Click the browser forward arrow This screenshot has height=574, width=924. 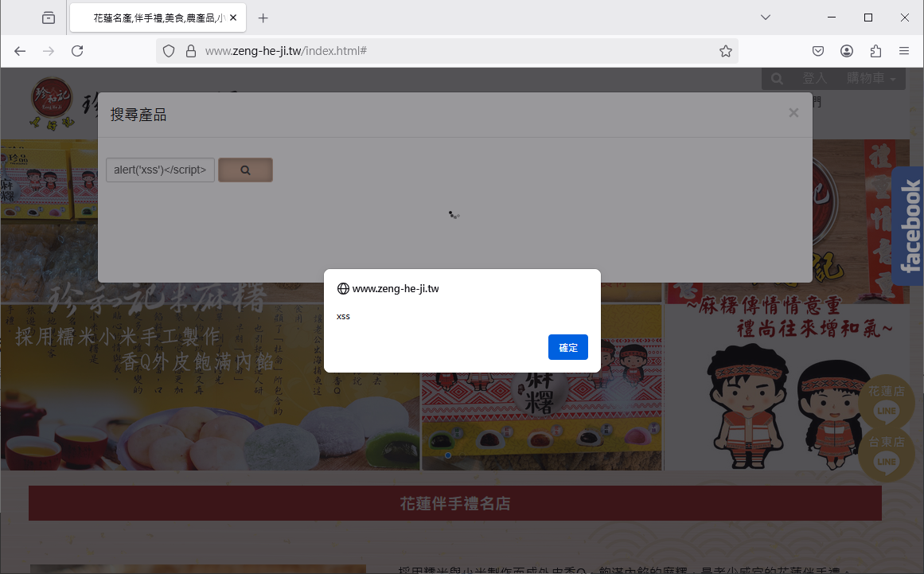pyautogui.click(x=49, y=51)
